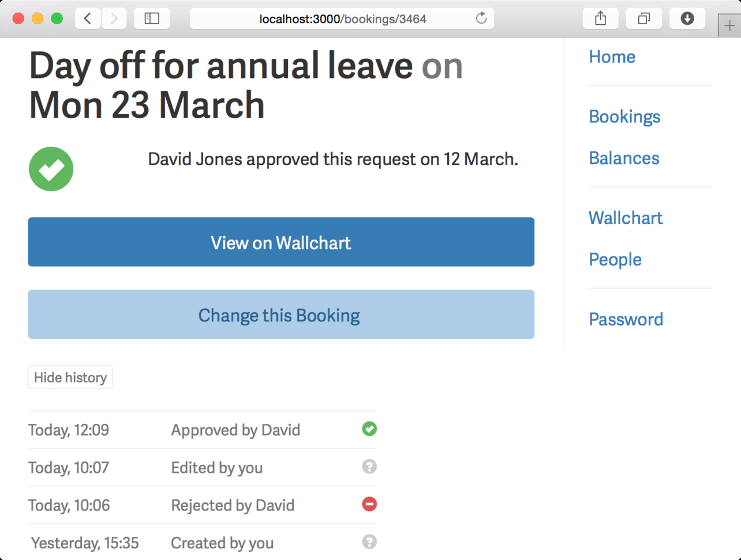Click the question mark icon beside 'Created by you'
This screenshot has width=741, height=560.
click(369, 542)
